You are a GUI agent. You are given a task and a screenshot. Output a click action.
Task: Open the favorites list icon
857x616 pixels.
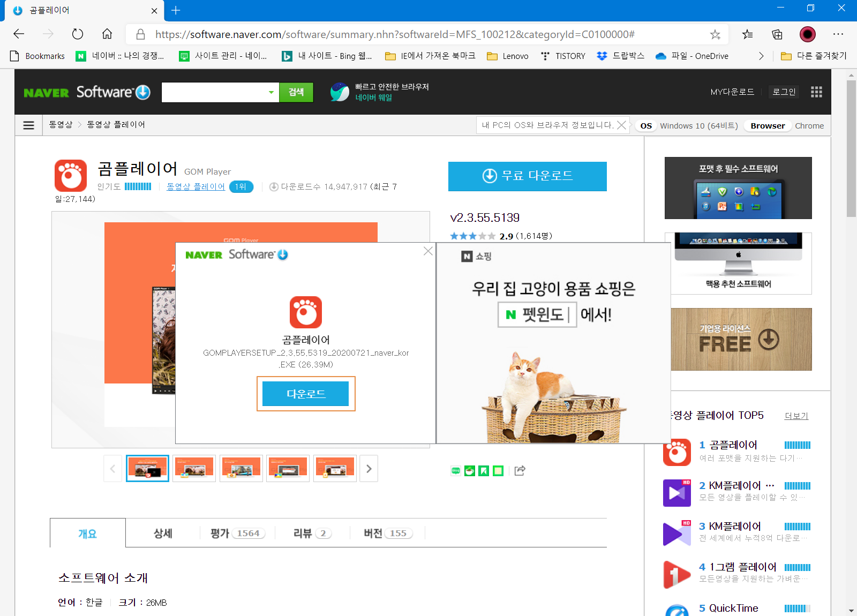coord(747,34)
